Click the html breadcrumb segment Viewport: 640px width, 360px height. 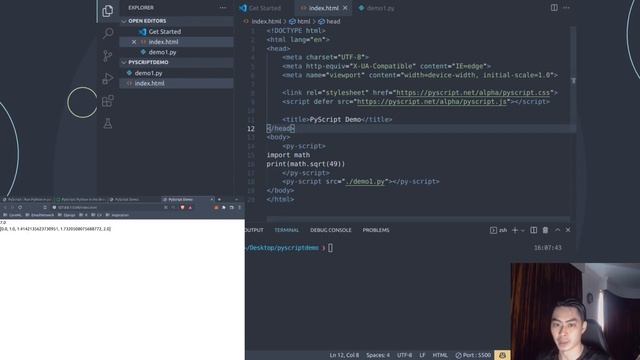[x=303, y=21]
